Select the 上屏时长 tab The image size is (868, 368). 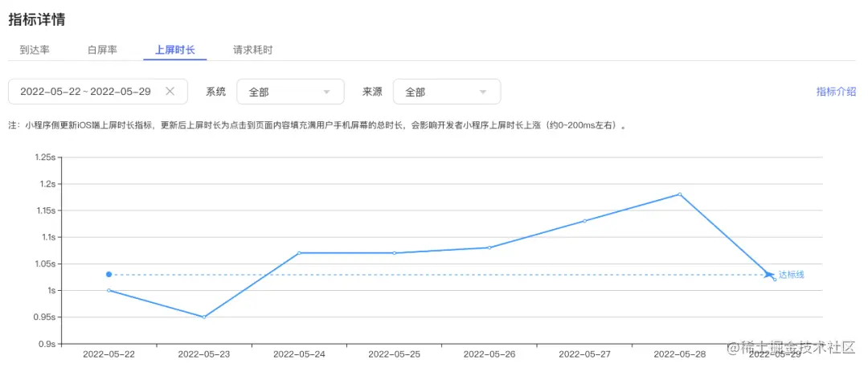coord(175,50)
